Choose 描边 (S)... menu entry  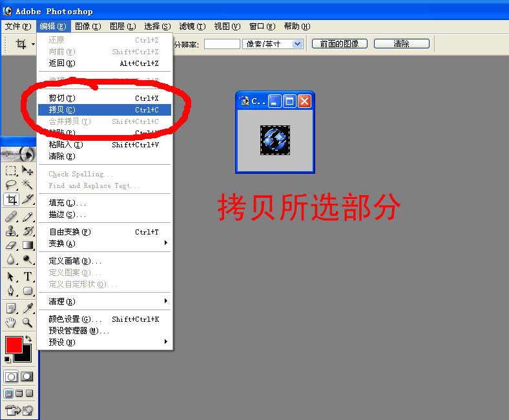[105, 215]
